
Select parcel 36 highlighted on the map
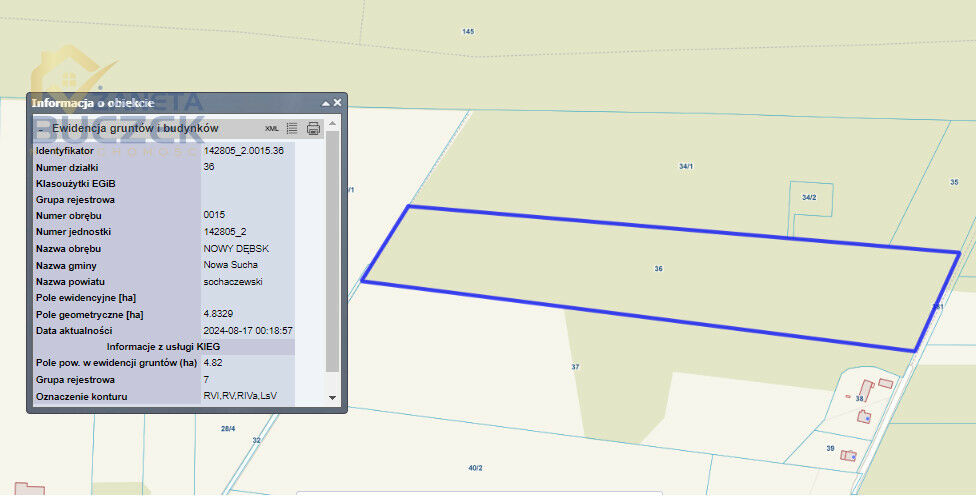658,268
